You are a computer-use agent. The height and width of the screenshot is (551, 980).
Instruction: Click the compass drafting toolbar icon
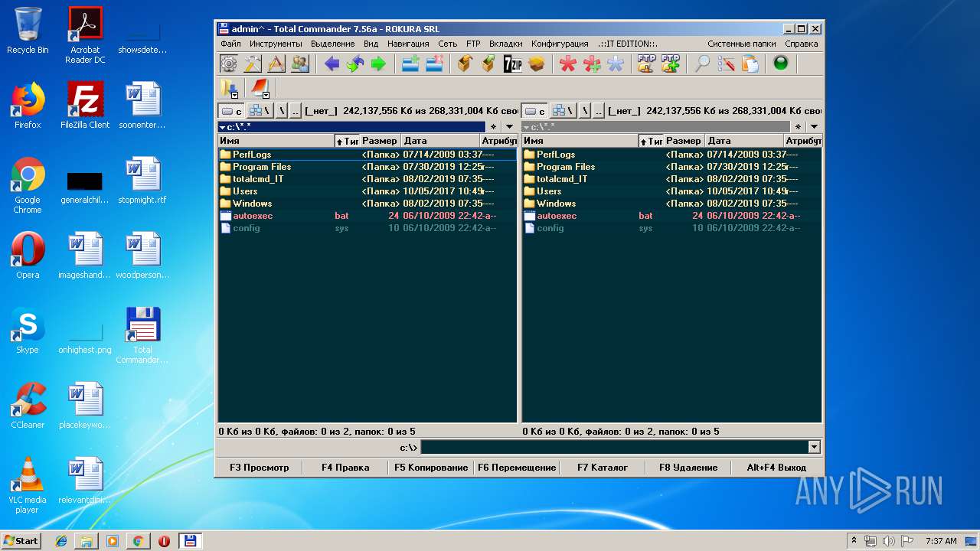pos(276,64)
